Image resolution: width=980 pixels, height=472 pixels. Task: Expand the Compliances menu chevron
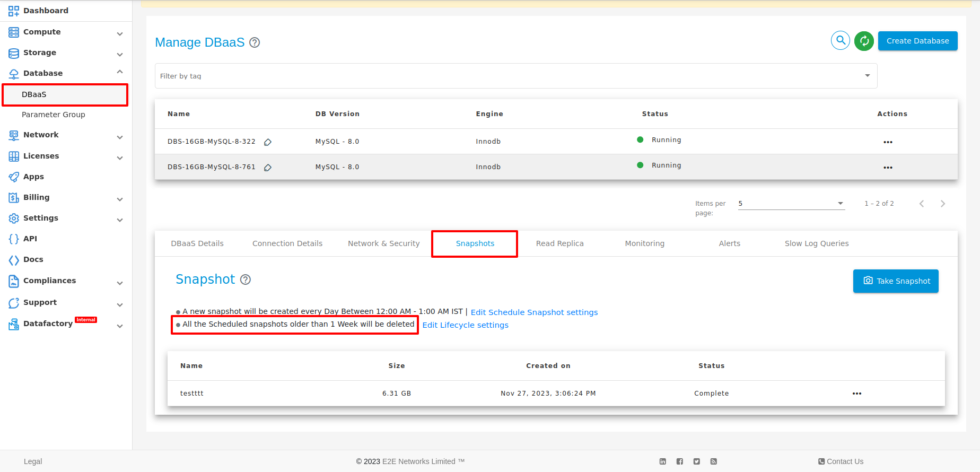click(x=120, y=283)
